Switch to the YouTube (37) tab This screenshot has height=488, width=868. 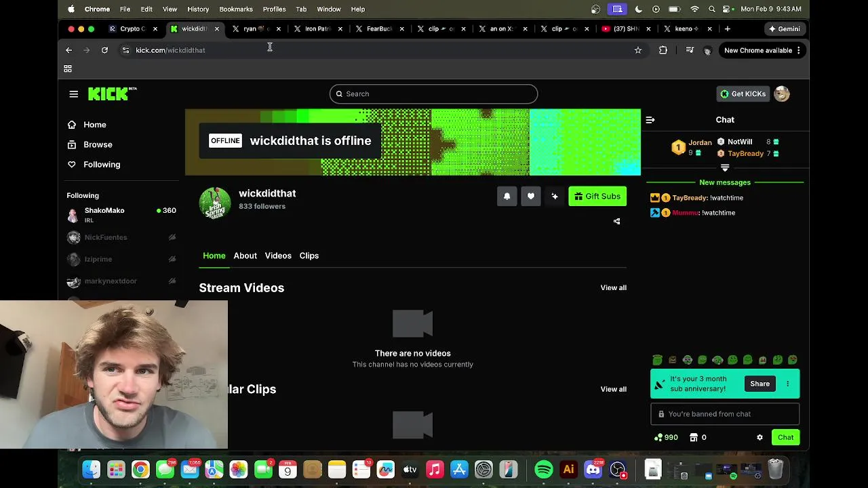[x=627, y=29]
